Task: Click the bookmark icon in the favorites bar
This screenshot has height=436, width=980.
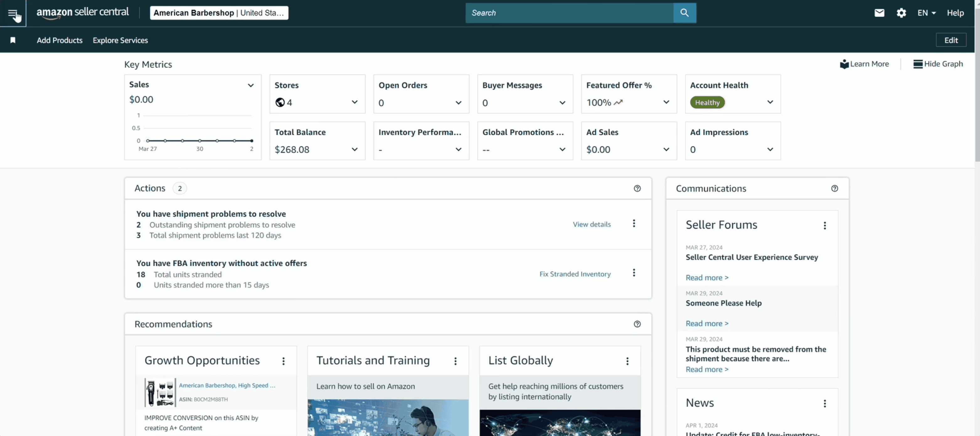Action: pyautogui.click(x=13, y=40)
